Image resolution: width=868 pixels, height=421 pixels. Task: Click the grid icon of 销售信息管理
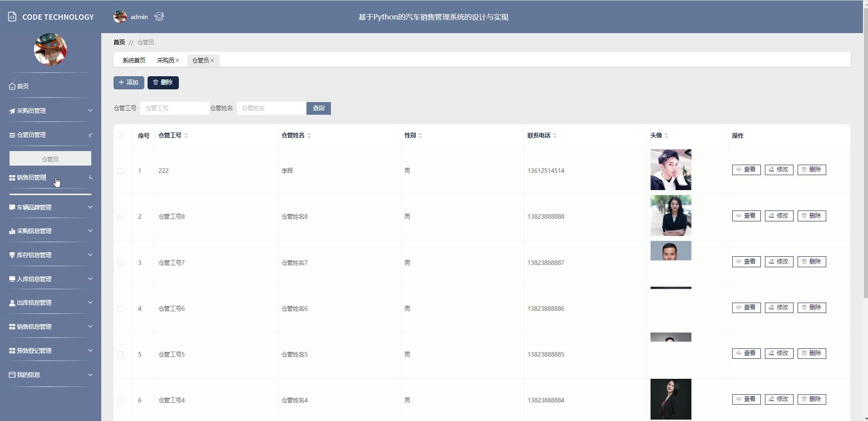coord(12,327)
